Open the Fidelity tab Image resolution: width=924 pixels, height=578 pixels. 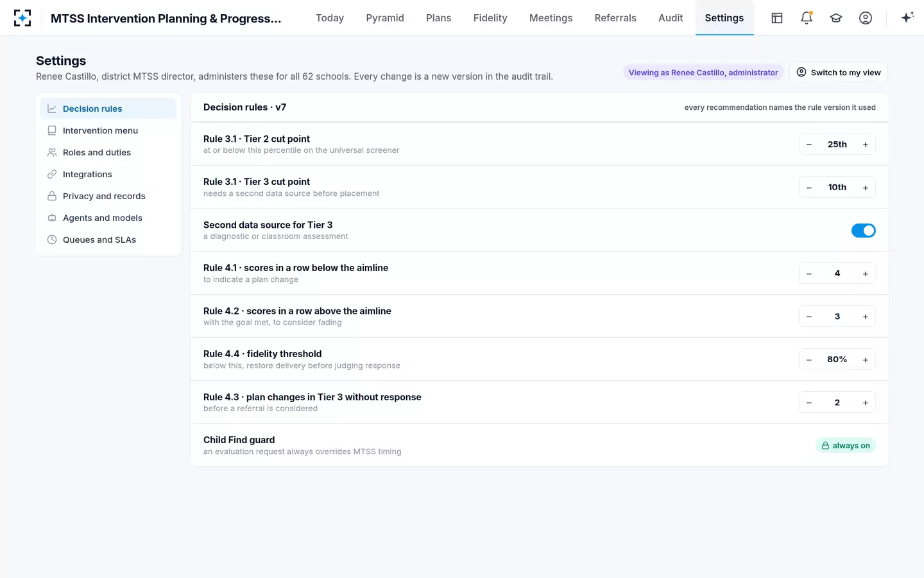(490, 18)
